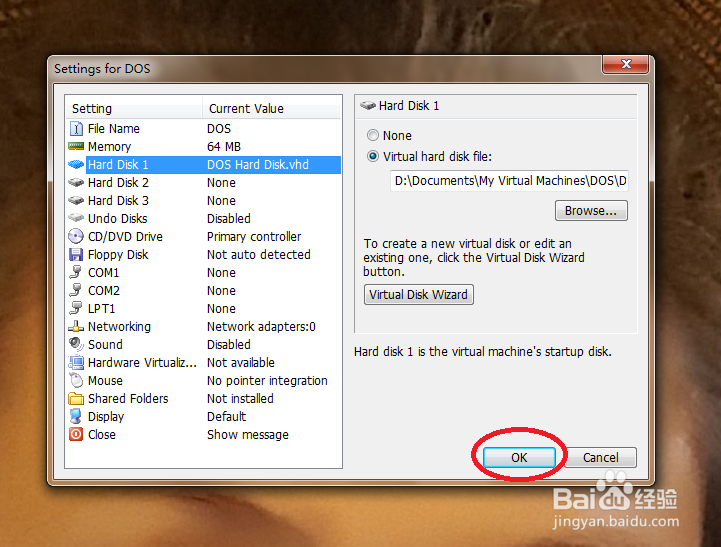Select the Mouse setting row

pyautogui.click(x=204, y=381)
